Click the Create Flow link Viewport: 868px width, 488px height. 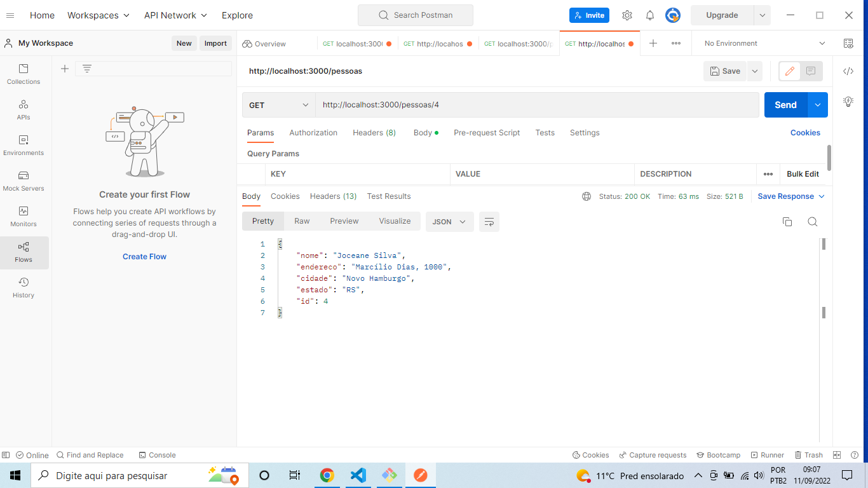click(144, 257)
